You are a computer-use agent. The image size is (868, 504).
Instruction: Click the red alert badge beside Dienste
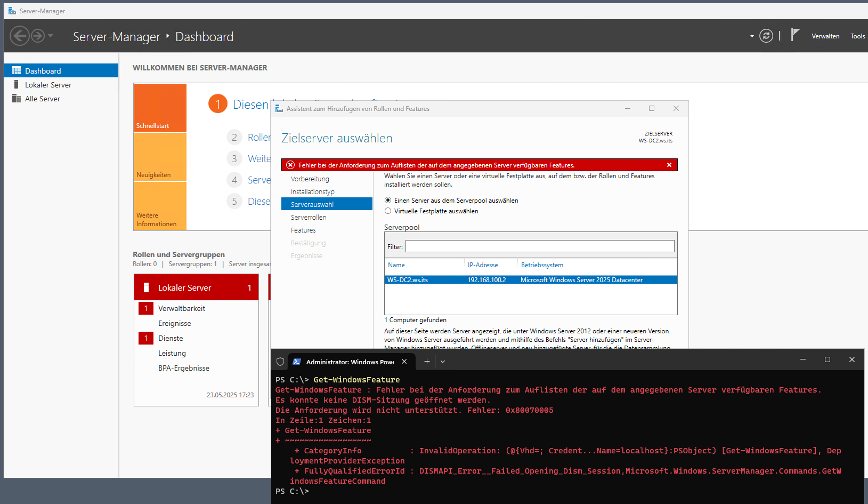click(146, 338)
